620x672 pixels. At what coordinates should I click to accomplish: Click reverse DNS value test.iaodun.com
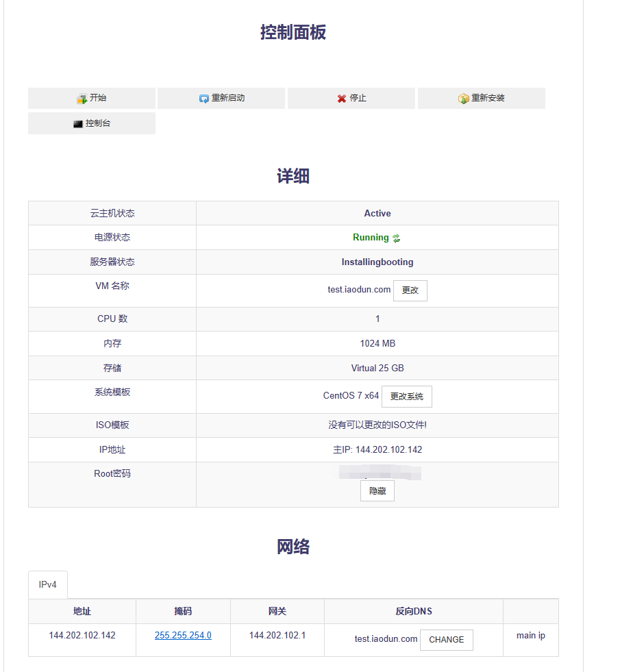click(x=386, y=639)
